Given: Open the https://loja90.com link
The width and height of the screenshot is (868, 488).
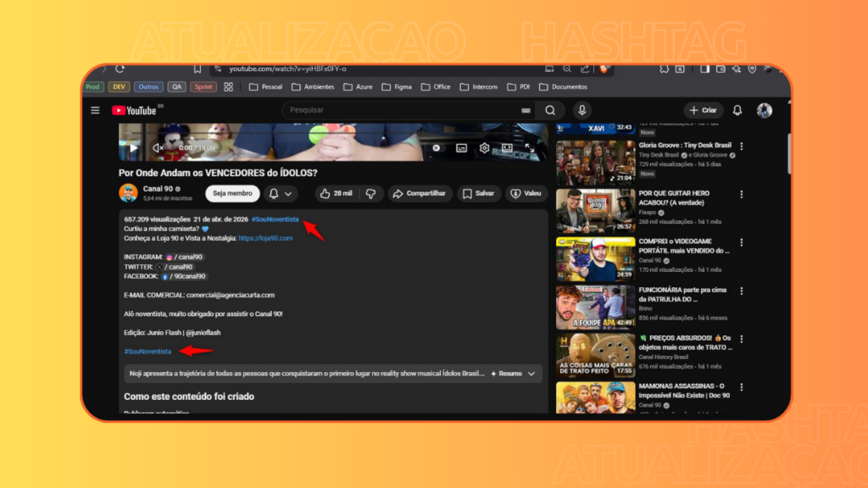Looking at the screenshot, I should click(x=265, y=238).
